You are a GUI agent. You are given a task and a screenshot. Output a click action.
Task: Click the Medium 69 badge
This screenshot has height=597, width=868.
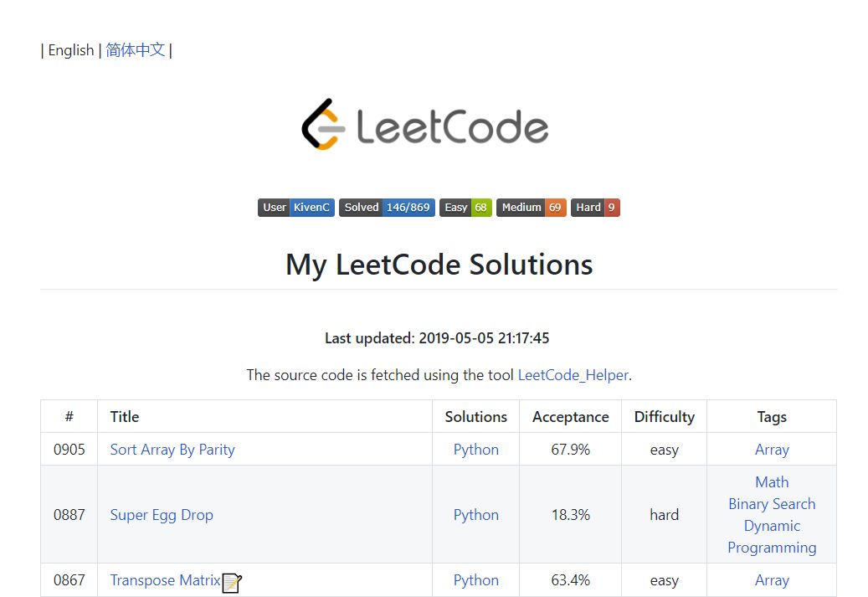(x=532, y=208)
